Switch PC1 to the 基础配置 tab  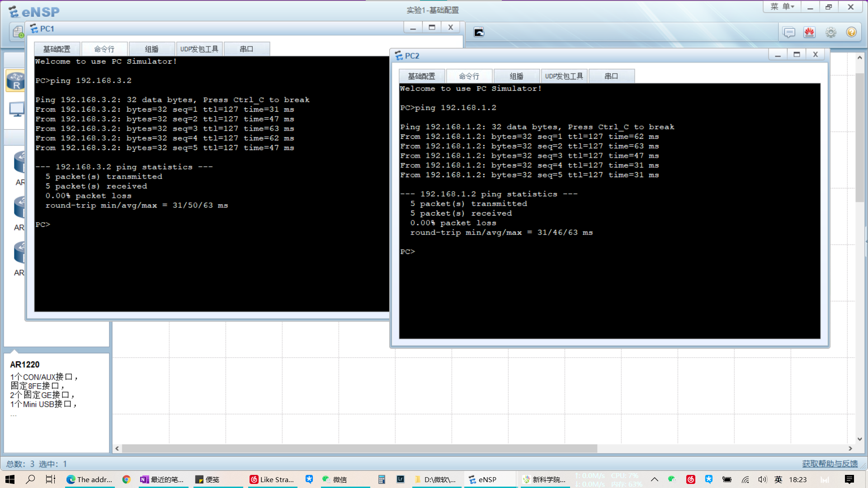(56, 48)
